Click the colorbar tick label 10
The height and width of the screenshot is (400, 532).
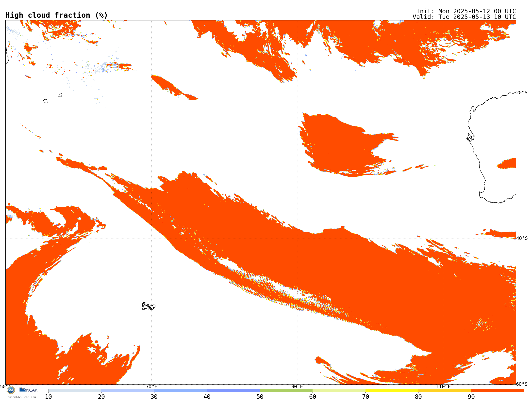click(49, 397)
